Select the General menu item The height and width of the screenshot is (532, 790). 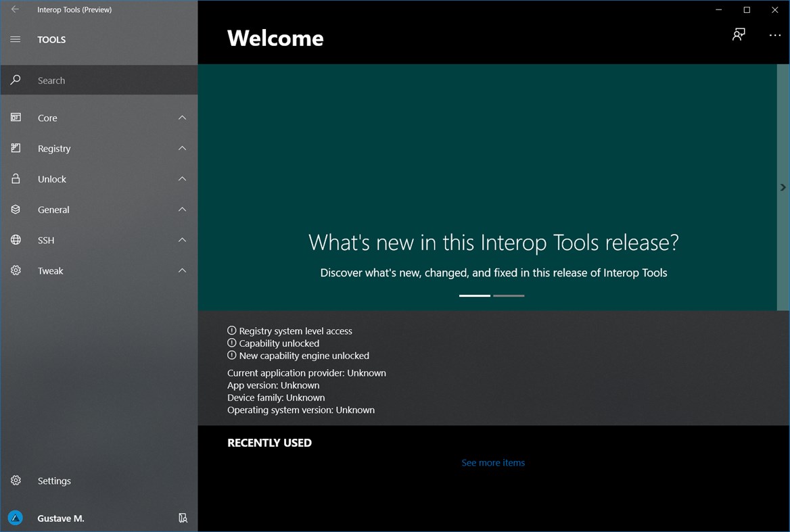coord(99,210)
